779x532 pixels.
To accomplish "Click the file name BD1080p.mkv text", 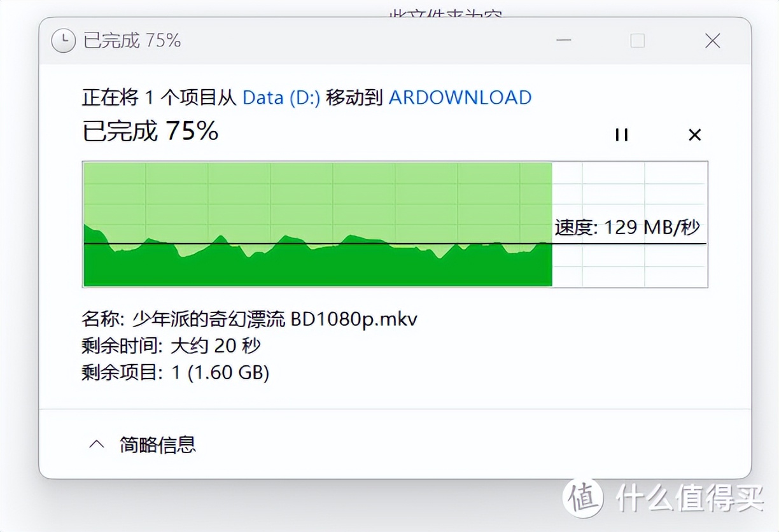I will (x=354, y=319).
